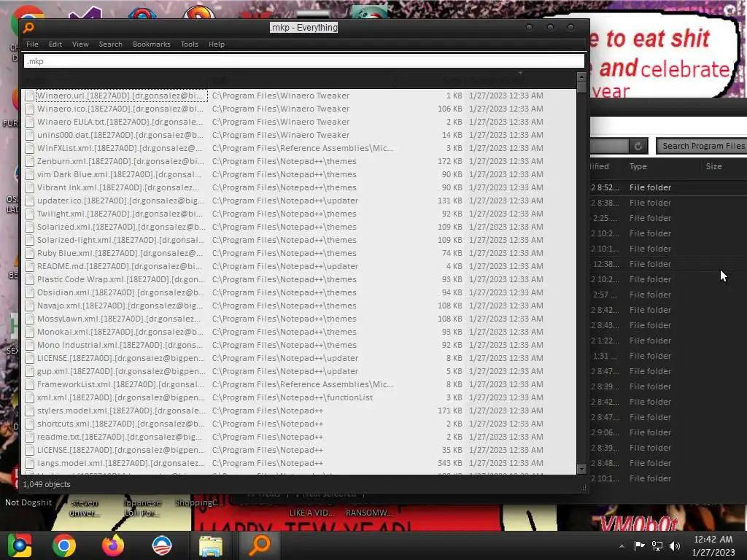Click the .mkp search box in Everything
The height and width of the screenshot is (560, 747).
click(304, 61)
